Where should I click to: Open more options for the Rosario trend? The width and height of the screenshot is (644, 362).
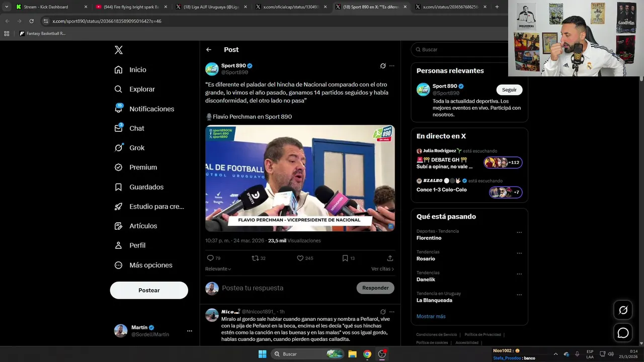point(519,253)
